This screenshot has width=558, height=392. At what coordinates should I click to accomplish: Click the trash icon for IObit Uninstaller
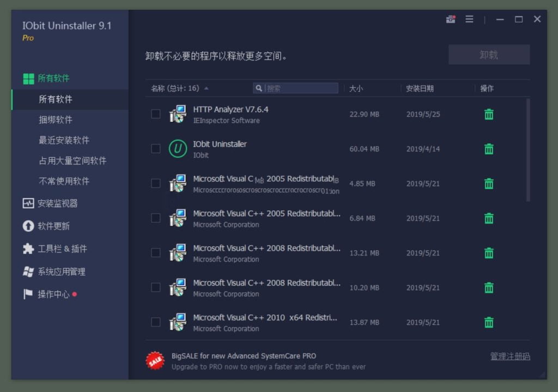(x=489, y=149)
